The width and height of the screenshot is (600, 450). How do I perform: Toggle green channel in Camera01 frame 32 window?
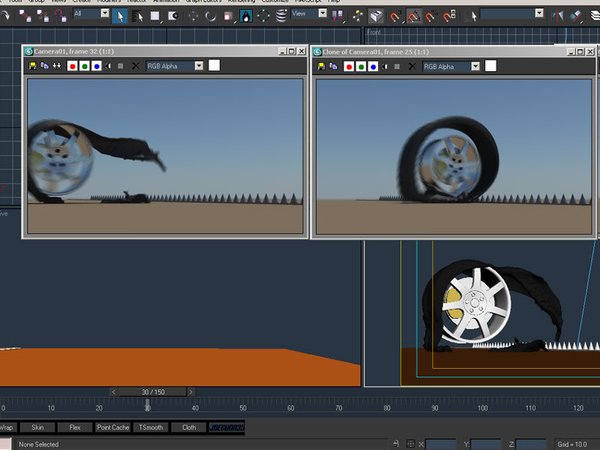pyautogui.click(x=83, y=66)
